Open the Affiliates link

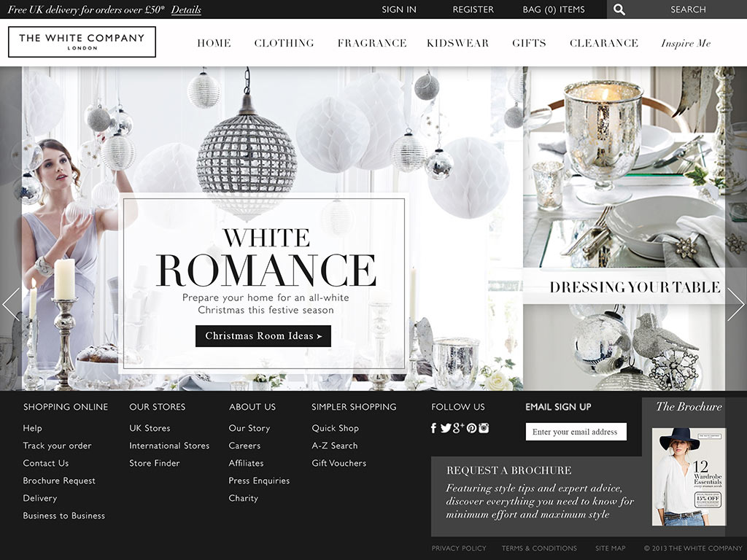tap(246, 463)
